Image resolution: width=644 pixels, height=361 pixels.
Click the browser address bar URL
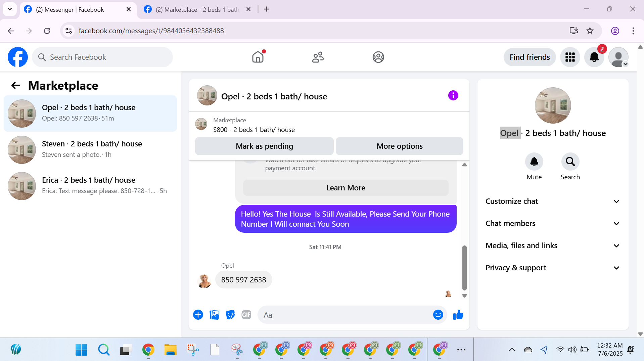[151, 31]
